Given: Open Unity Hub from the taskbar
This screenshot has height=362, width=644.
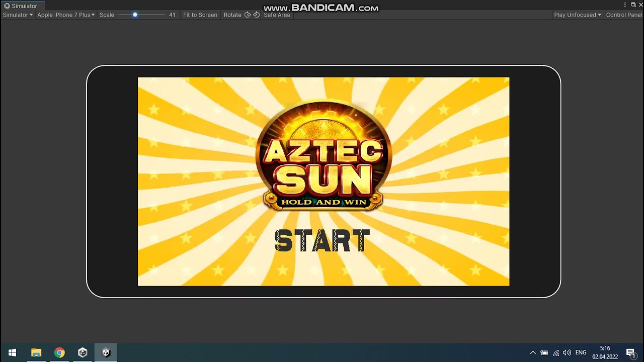Looking at the screenshot, I should [x=83, y=353].
